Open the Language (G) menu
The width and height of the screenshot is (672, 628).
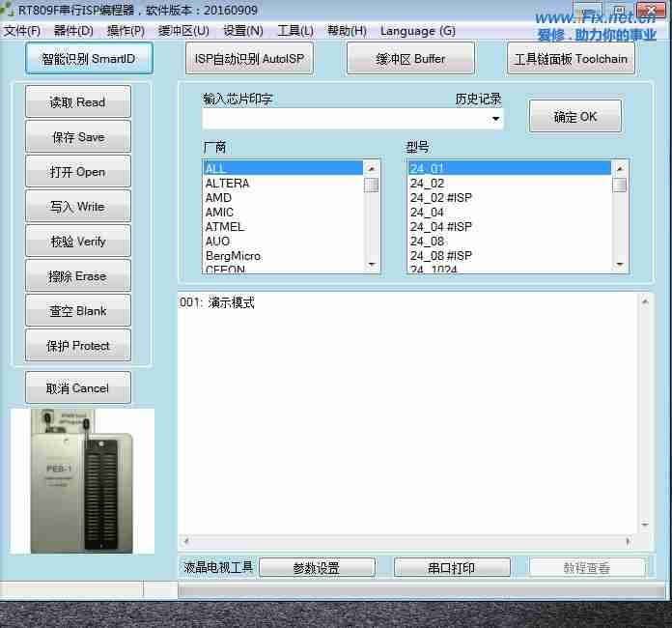(x=417, y=31)
